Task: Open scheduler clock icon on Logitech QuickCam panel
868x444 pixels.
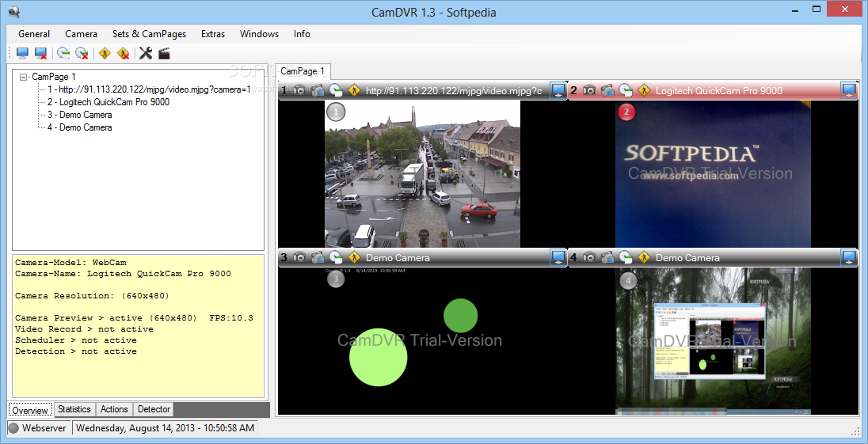Action: [x=626, y=90]
